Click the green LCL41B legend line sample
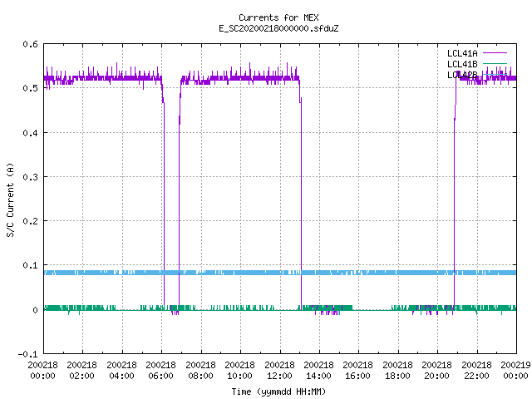This screenshot has width=532, height=399. [495, 63]
